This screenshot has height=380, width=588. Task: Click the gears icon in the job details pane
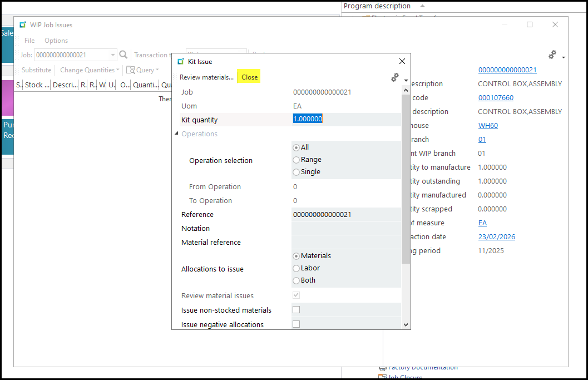point(552,55)
